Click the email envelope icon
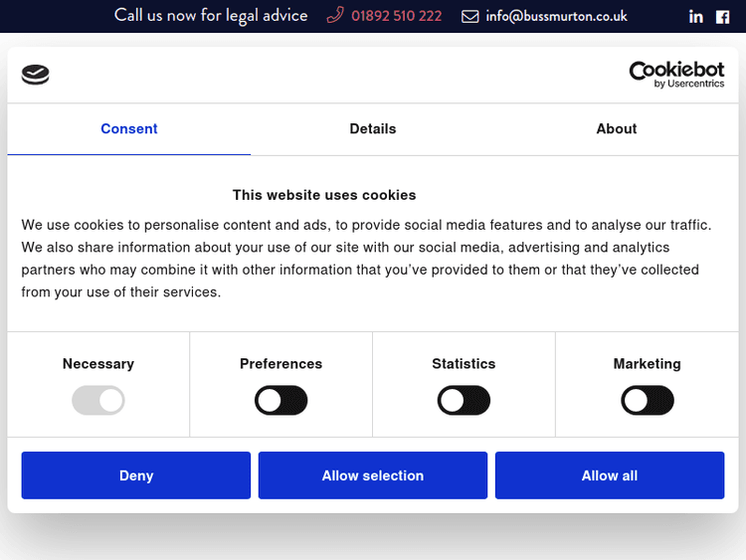 [470, 16]
